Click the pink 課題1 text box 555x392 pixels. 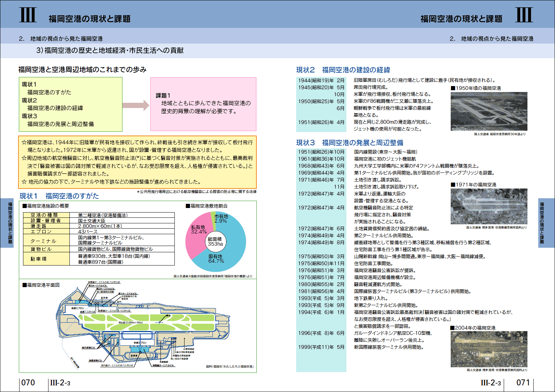pos(203,104)
